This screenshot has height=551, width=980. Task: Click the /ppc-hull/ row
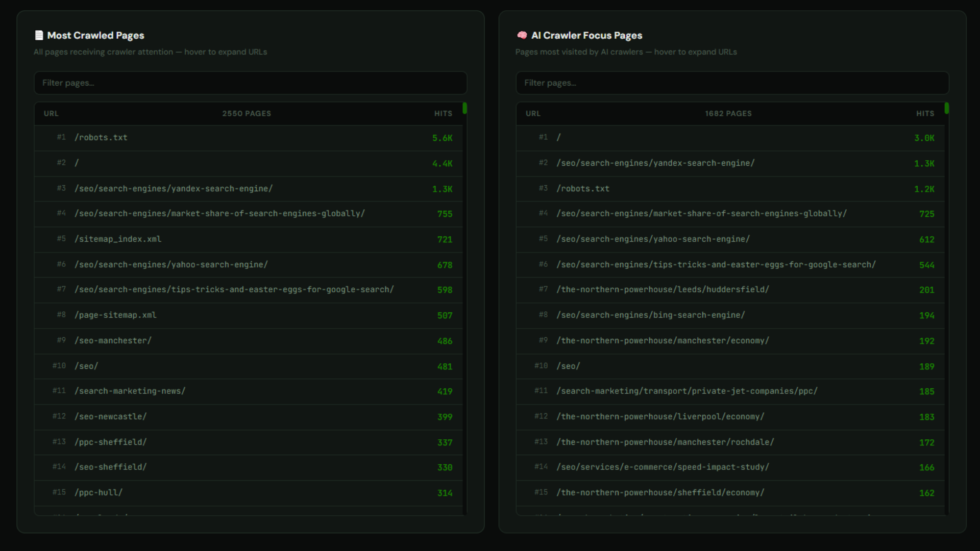coord(249,493)
